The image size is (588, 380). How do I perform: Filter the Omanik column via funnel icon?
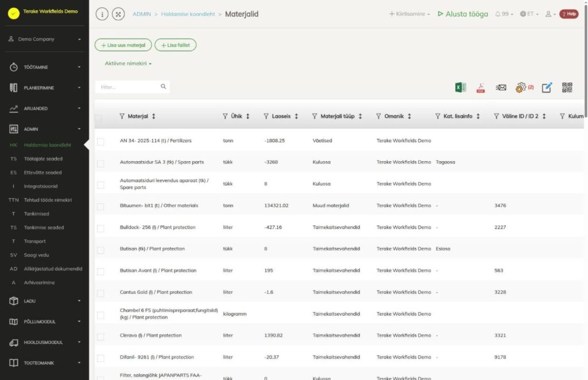(378, 116)
